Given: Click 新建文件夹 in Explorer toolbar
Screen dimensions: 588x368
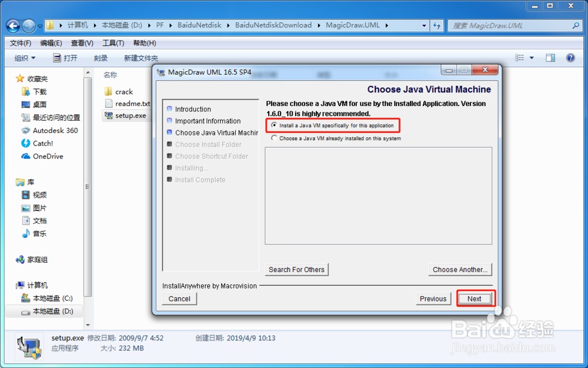Looking at the screenshot, I should 141,58.
